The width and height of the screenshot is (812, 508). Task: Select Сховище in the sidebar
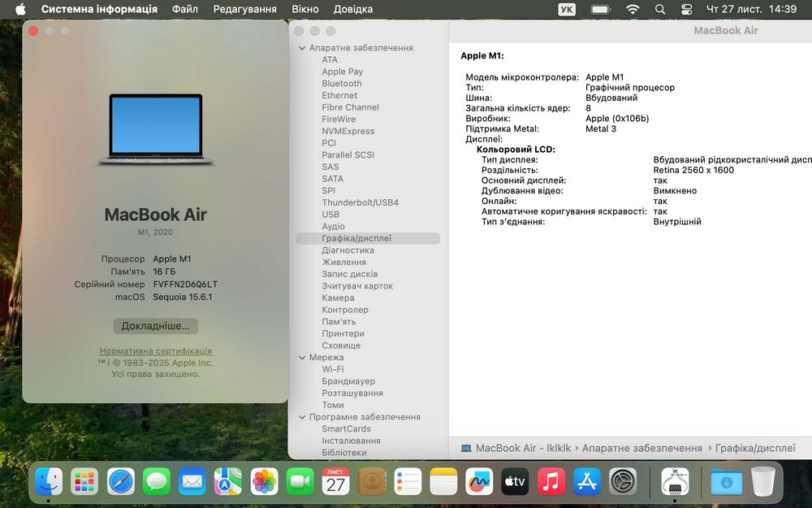pos(341,345)
